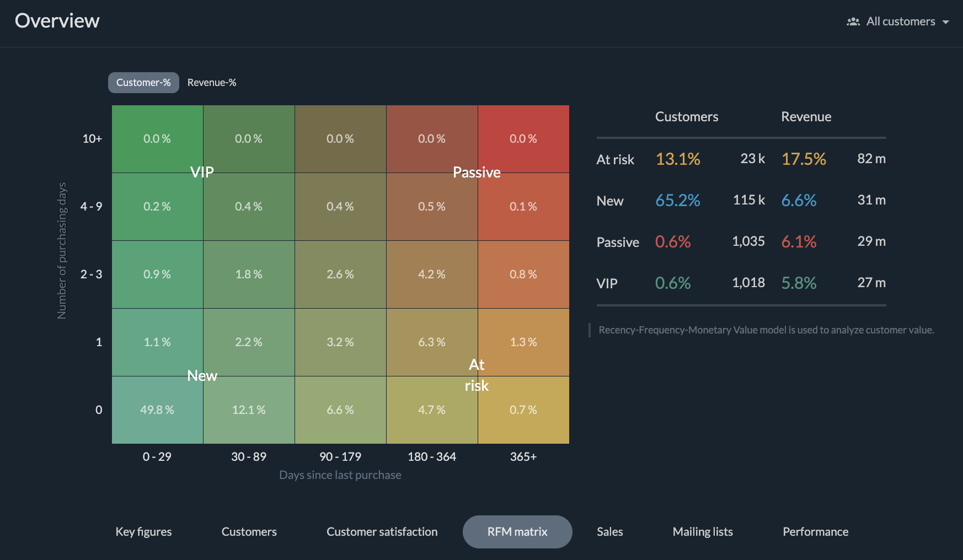Viewport: 963px width, 560px height.
Task: Select the Customer-% toggle
Action: pos(143,83)
